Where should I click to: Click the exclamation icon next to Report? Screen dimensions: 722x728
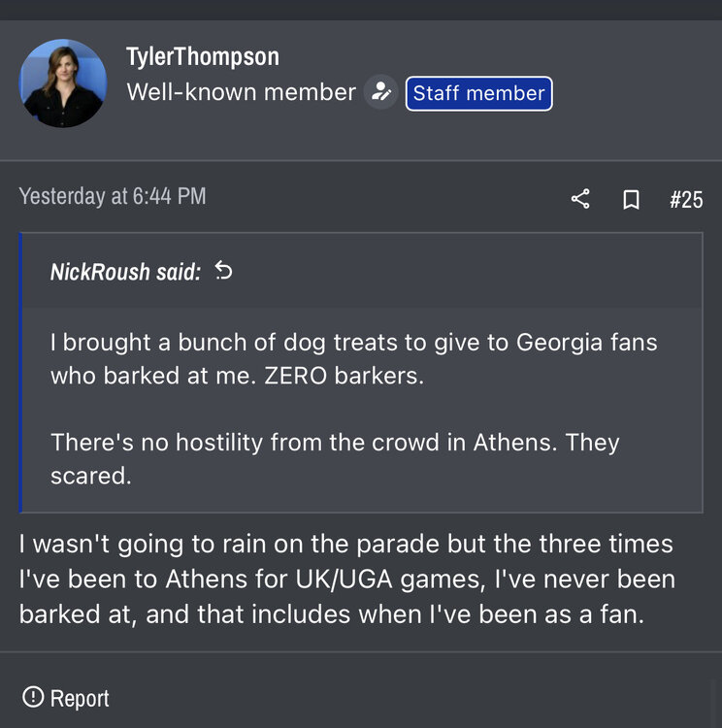pos(33,697)
